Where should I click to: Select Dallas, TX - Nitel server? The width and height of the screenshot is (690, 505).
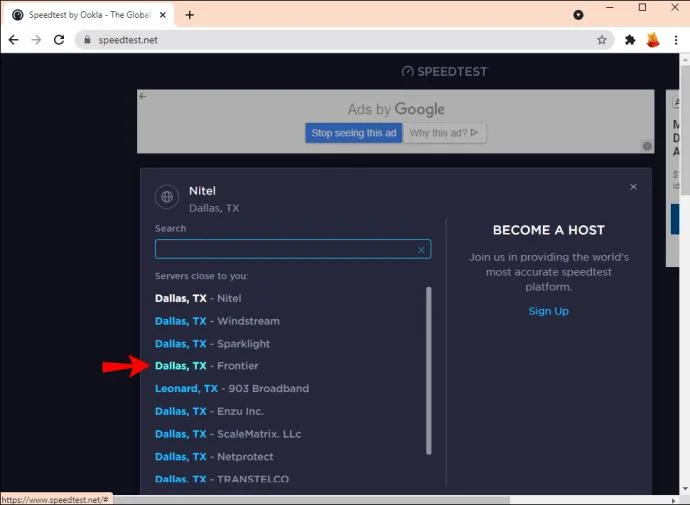click(x=198, y=298)
